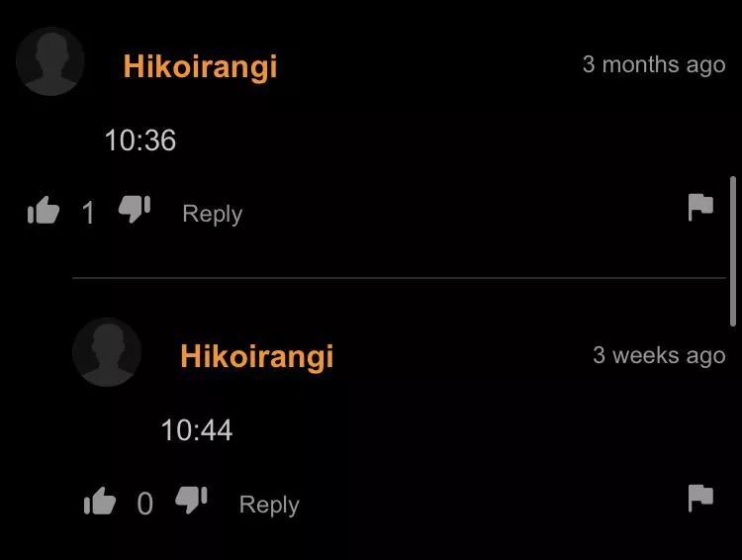Jump to timestamp 10:36
742x560 pixels.
pyautogui.click(x=140, y=140)
